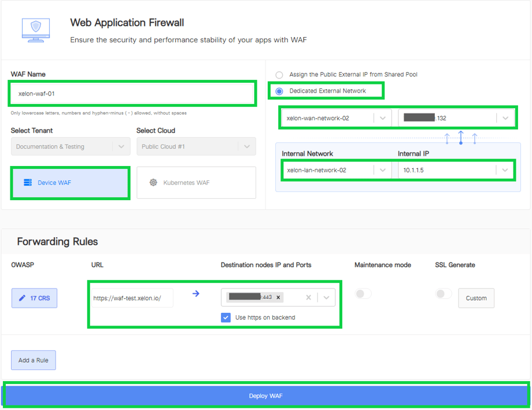Select Assign the Public External IP from Shared Pool
This screenshot has width=532, height=410.
coord(279,75)
